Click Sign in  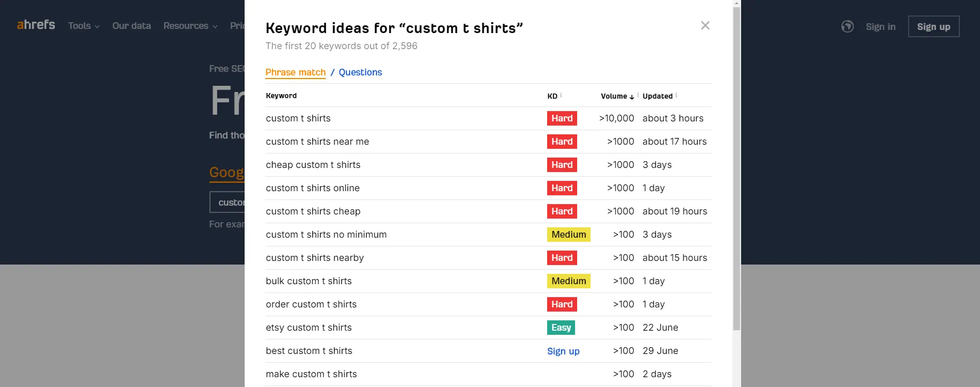point(880,26)
